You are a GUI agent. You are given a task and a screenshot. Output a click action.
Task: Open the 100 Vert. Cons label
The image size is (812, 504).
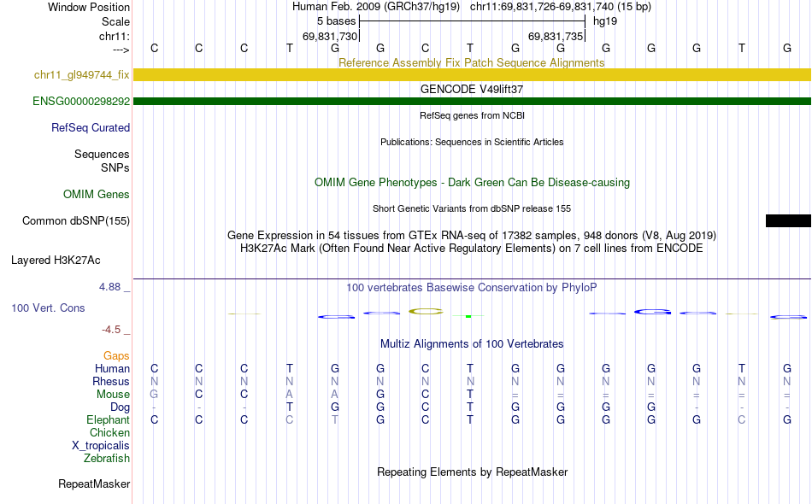click(x=48, y=308)
